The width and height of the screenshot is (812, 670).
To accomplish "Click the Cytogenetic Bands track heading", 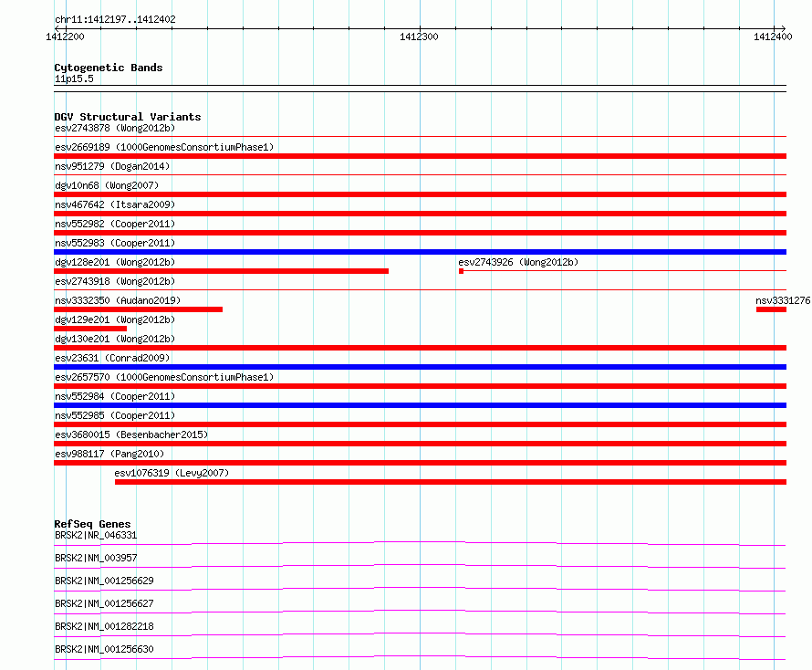I will point(109,68).
